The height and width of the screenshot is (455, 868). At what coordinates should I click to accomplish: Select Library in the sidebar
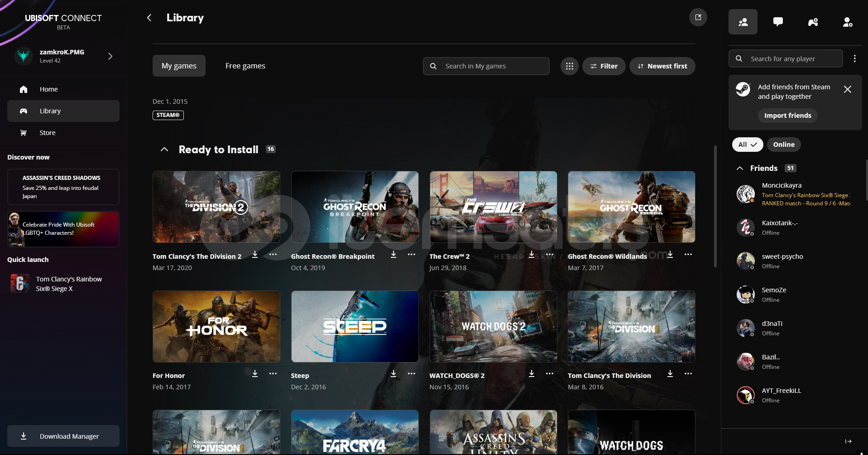(63, 111)
